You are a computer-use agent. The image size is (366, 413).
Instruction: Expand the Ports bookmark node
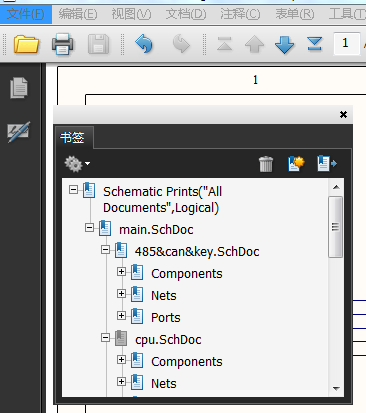pyautogui.click(x=121, y=315)
